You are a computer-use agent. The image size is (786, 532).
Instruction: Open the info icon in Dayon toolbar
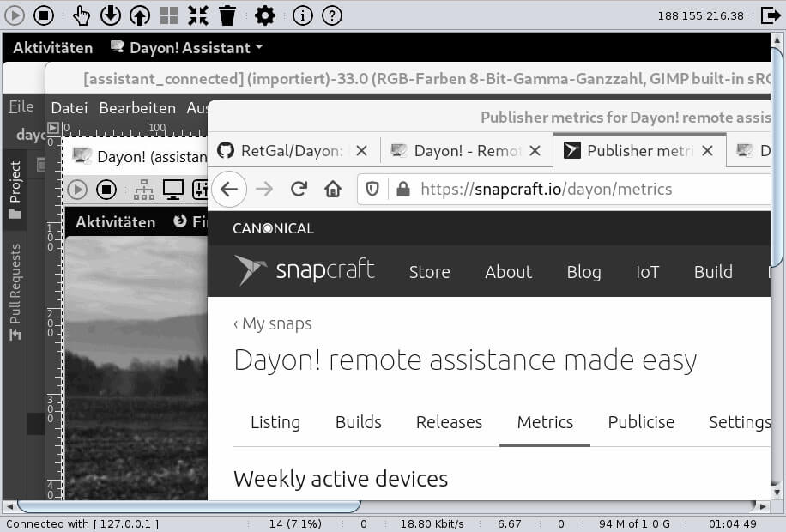pyautogui.click(x=302, y=15)
